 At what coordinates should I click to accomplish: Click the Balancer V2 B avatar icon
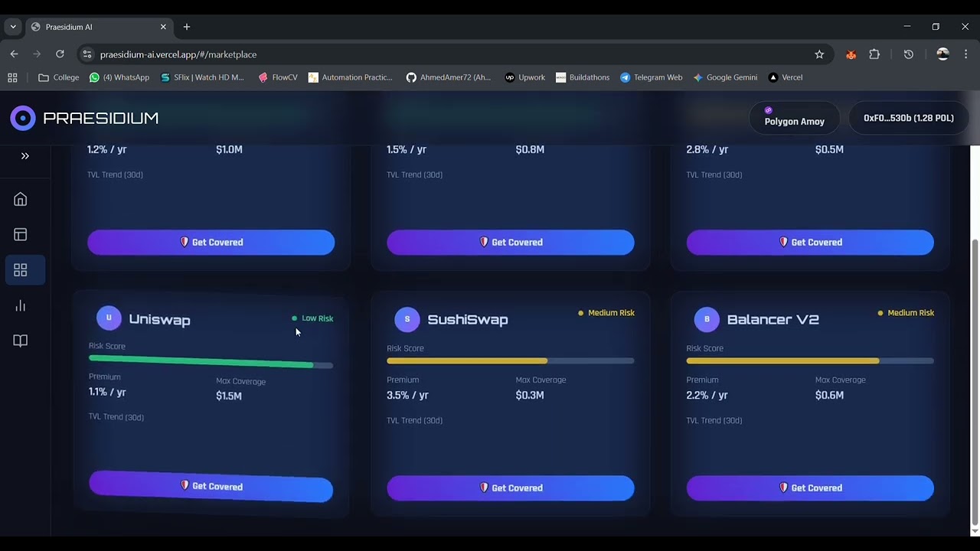point(707,319)
